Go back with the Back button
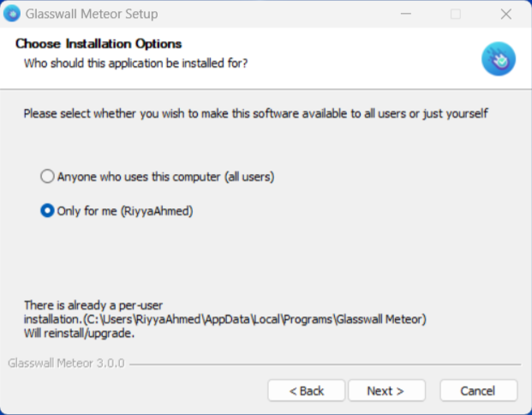Image resolution: width=532 pixels, height=415 pixels. pos(307,391)
